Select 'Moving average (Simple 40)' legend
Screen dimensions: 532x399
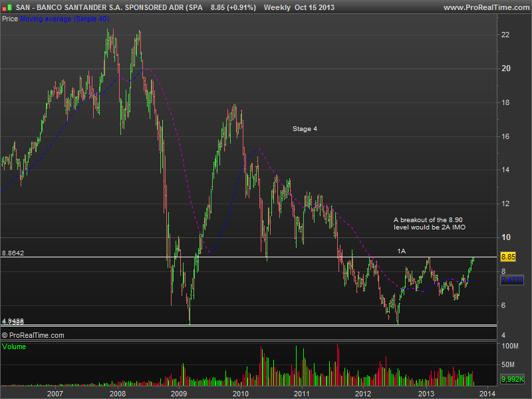tap(65, 19)
